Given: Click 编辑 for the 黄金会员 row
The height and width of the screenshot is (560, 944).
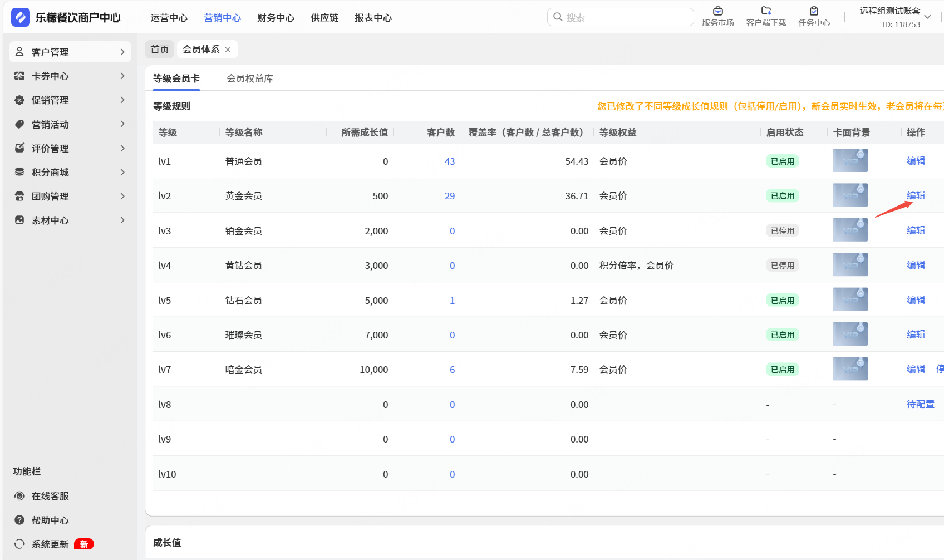Looking at the screenshot, I should 916,195.
